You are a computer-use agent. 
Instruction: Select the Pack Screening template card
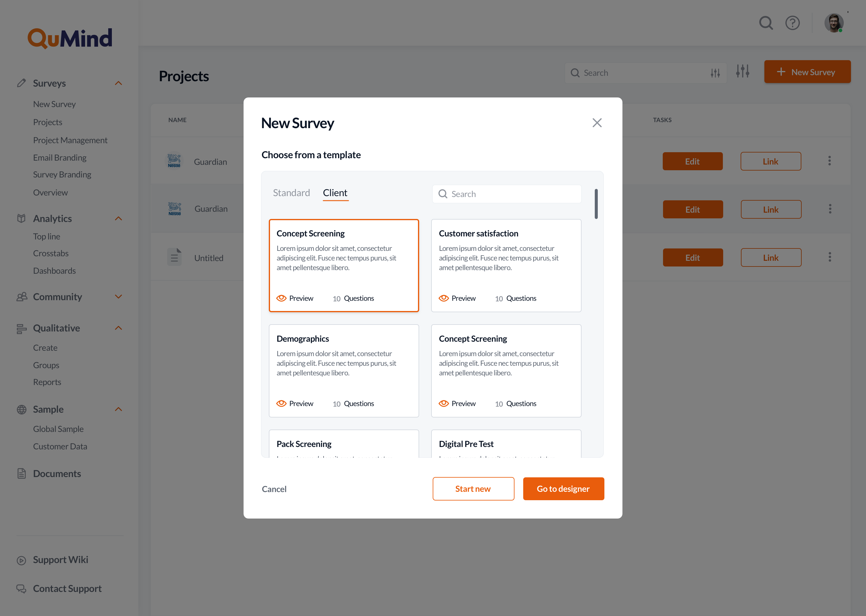344,443
